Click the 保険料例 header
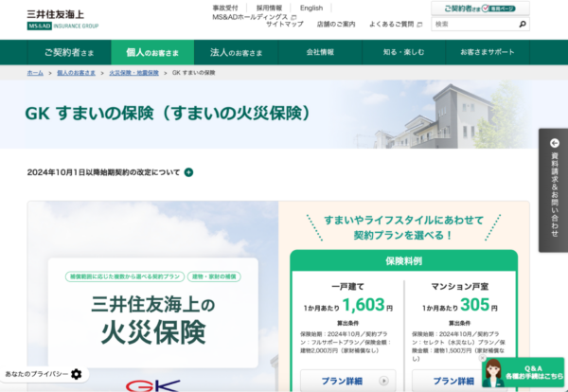Screen dimensions: 568x392 point(404,260)
